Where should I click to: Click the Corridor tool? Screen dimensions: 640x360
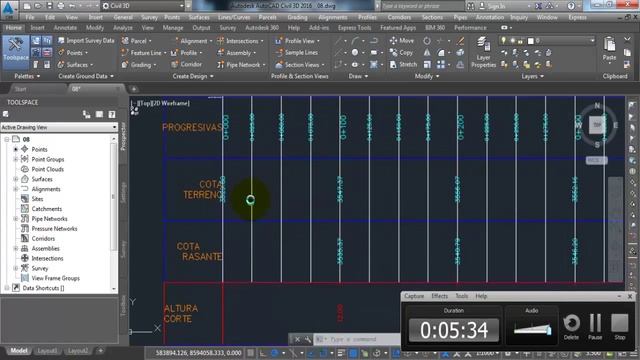[186, 64]
